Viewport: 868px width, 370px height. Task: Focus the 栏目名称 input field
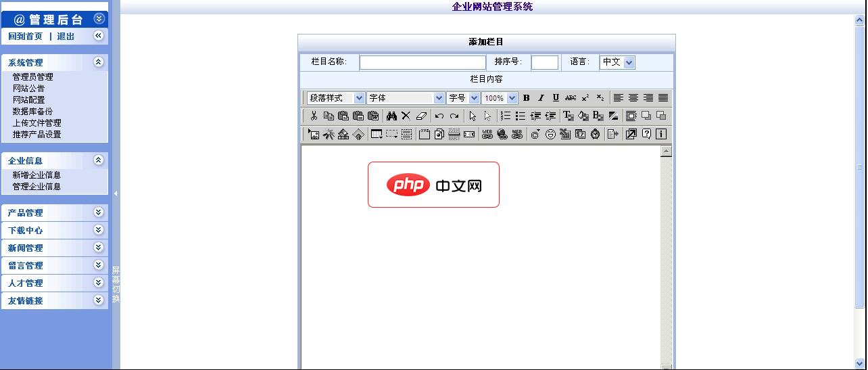[423, 62]
